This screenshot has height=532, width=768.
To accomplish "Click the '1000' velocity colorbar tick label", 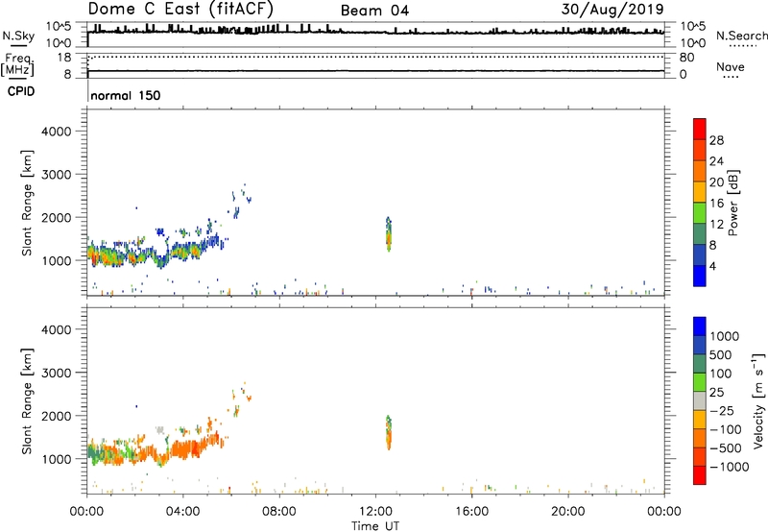I will (x=725, y=336).
